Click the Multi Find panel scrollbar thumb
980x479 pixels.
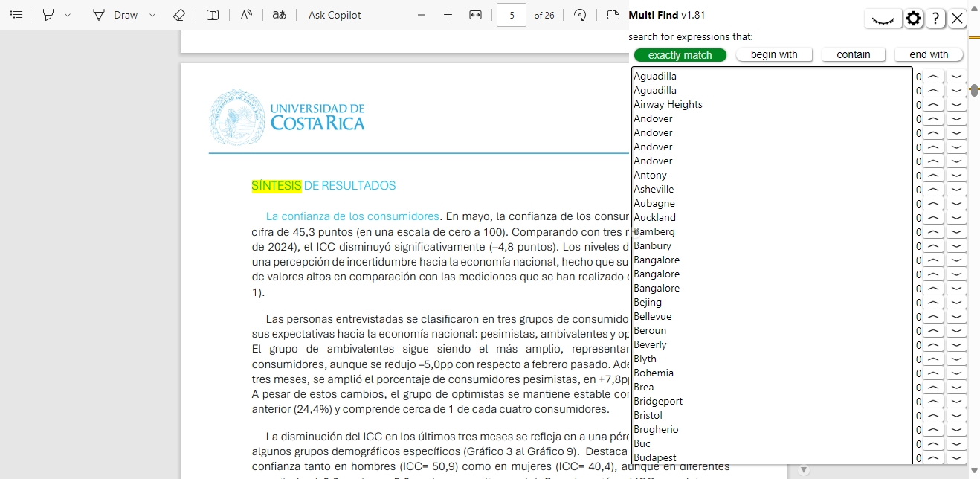974,89
